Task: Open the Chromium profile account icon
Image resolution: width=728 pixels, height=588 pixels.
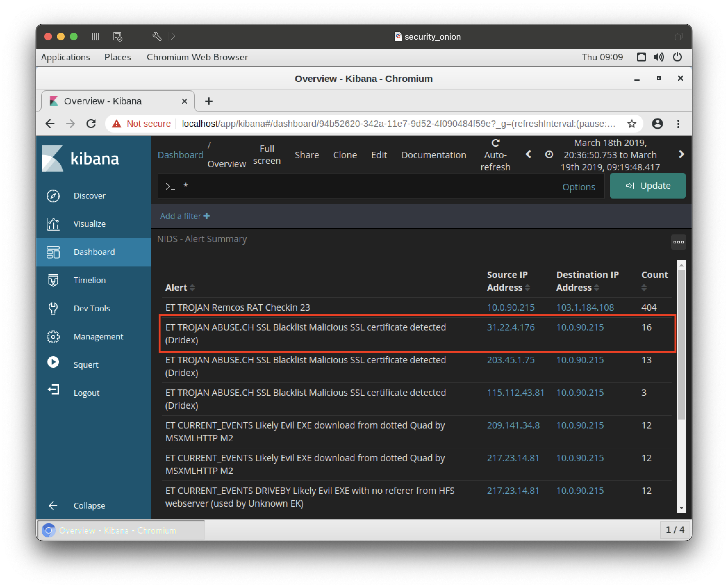Action: coord(657,124)
